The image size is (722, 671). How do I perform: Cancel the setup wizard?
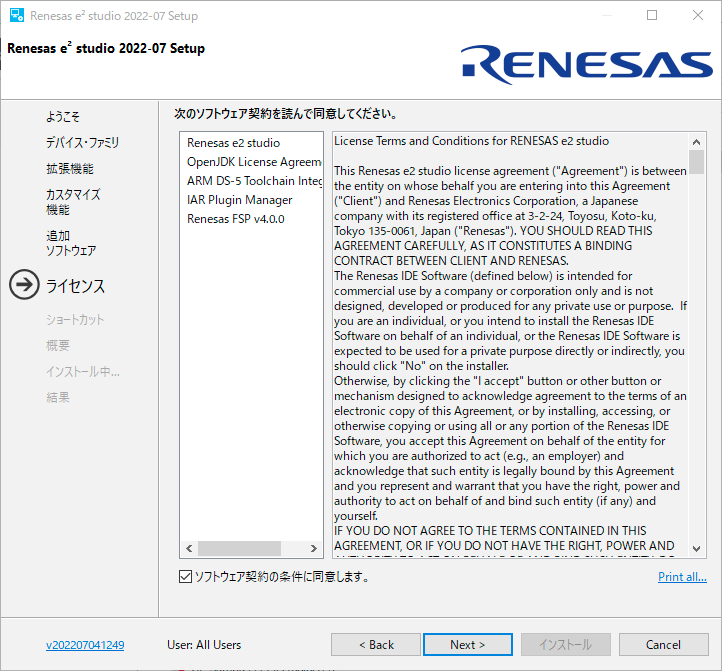[x=663, y=645]
